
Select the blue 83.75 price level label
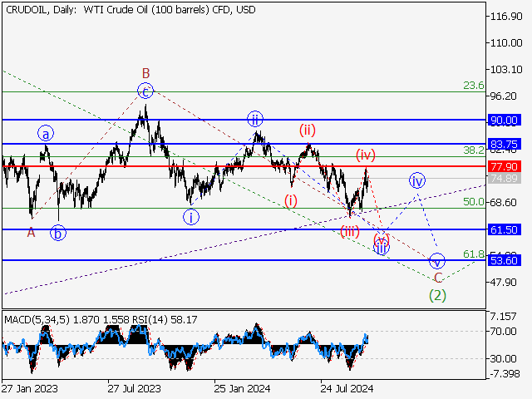pos(505,144)
